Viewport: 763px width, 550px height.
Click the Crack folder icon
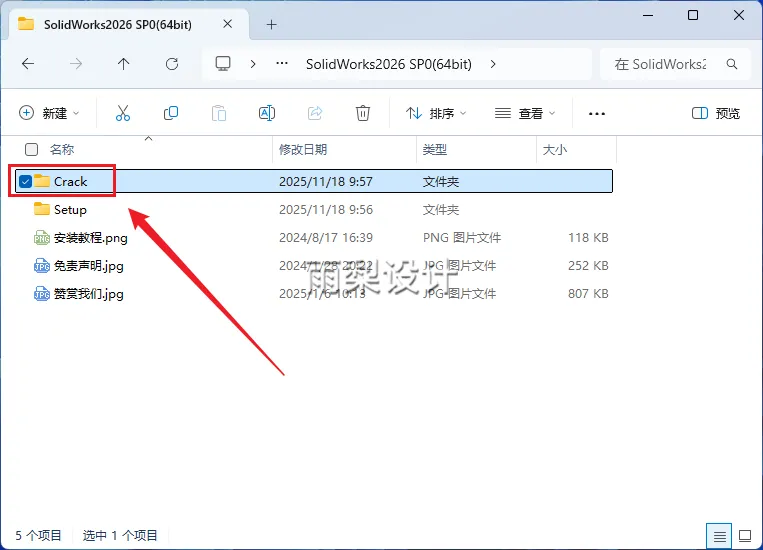point(42,181)
